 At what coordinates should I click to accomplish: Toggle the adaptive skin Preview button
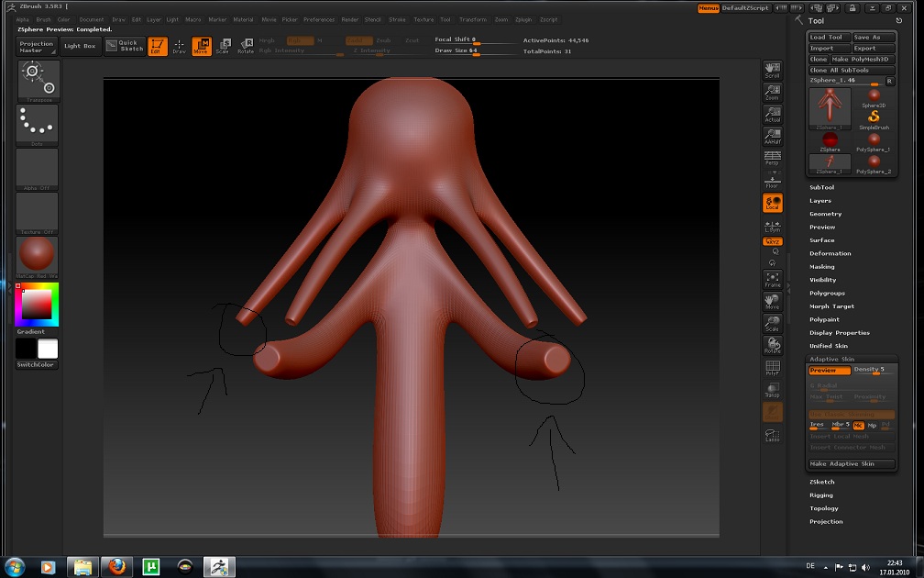[x=829, y=371]
